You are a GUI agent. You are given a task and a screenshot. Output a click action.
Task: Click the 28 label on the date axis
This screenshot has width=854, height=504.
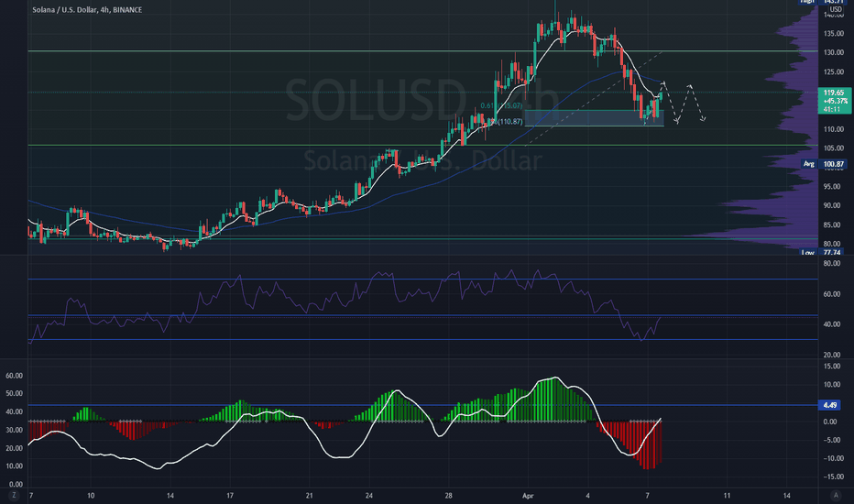448,495
